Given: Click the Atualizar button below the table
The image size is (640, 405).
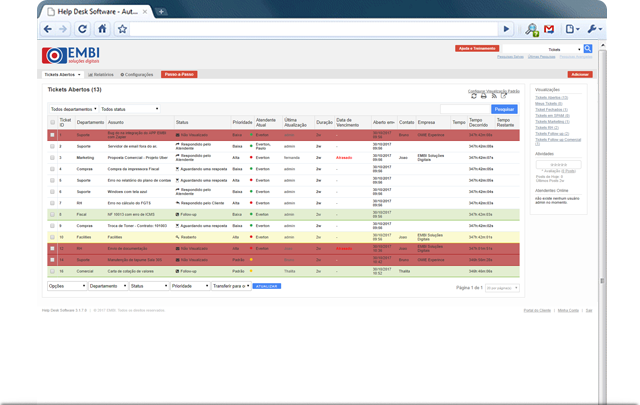Looking at the screenshot, I should [x=266, y=285].
